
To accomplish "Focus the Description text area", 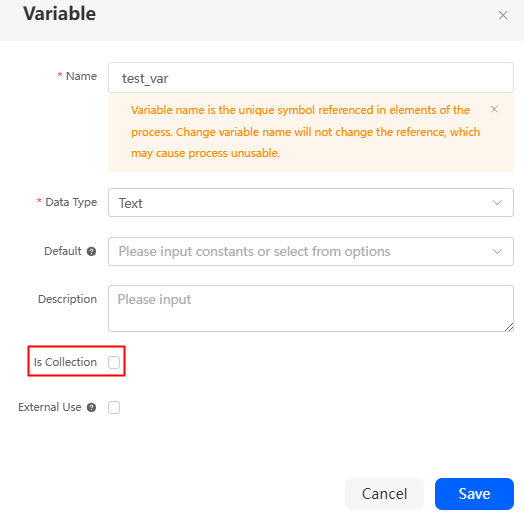I will point(311,308).
